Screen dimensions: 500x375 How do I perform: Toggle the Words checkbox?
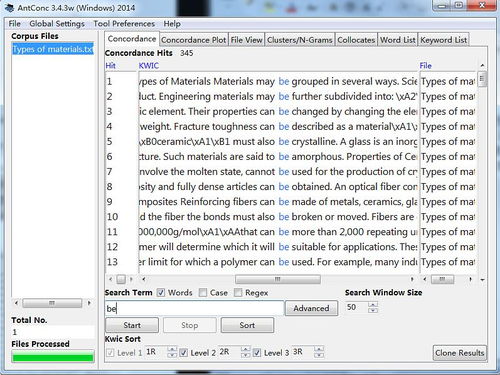click(161, 293)
